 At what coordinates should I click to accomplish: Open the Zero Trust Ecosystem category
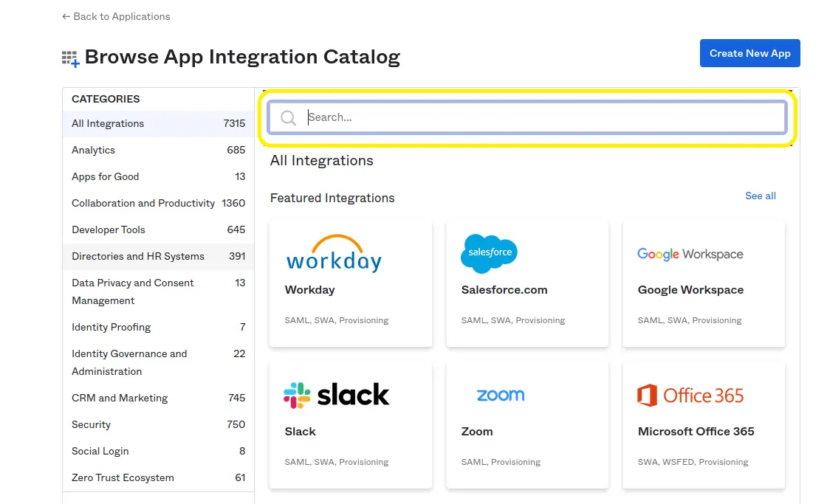123,478
